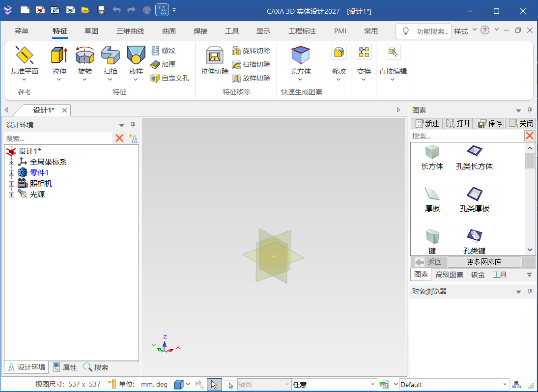The height and width of the screenshot is (392, 538).
Task: Expand the 光源 tree node
Action: click(x=11, y=195)
